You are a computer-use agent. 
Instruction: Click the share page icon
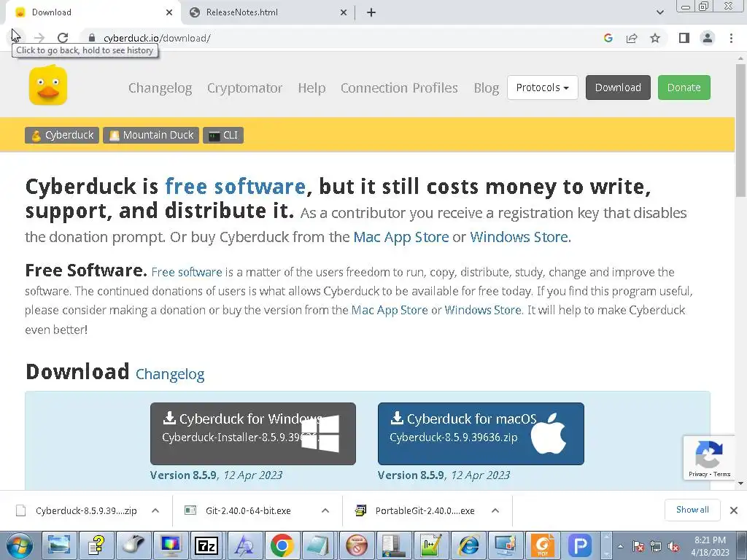(632, 38)
